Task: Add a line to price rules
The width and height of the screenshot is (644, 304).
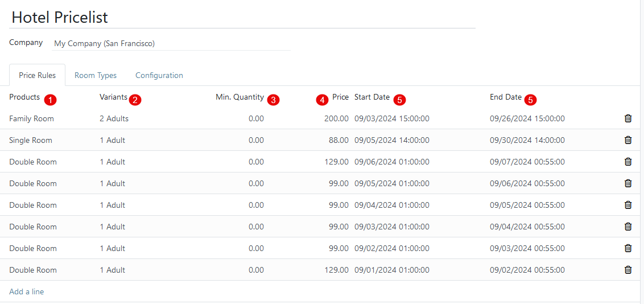Action: pos(27,291)
